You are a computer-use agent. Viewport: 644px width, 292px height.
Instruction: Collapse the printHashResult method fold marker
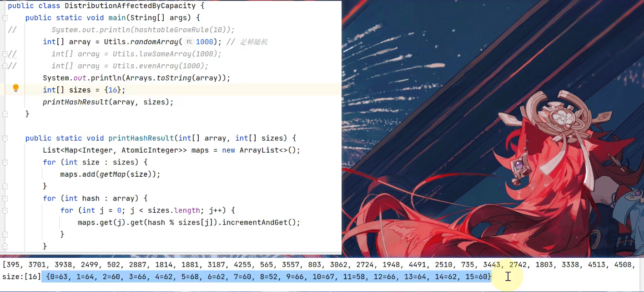tap(5, 138)
